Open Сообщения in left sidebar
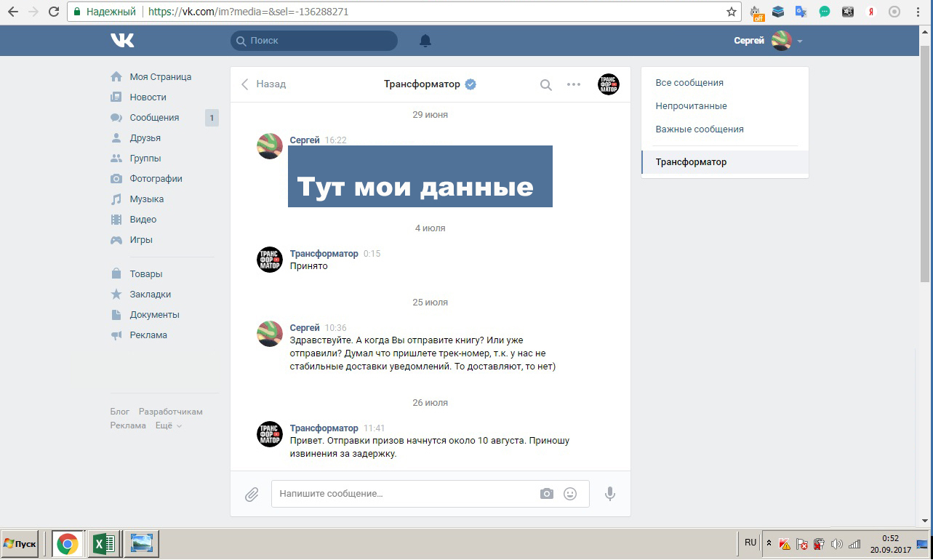 tap(154, 118)
